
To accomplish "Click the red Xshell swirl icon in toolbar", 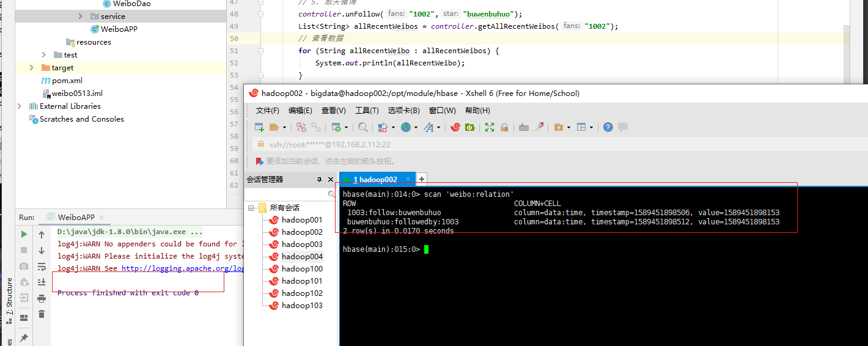I will click(x=455, y=127).
